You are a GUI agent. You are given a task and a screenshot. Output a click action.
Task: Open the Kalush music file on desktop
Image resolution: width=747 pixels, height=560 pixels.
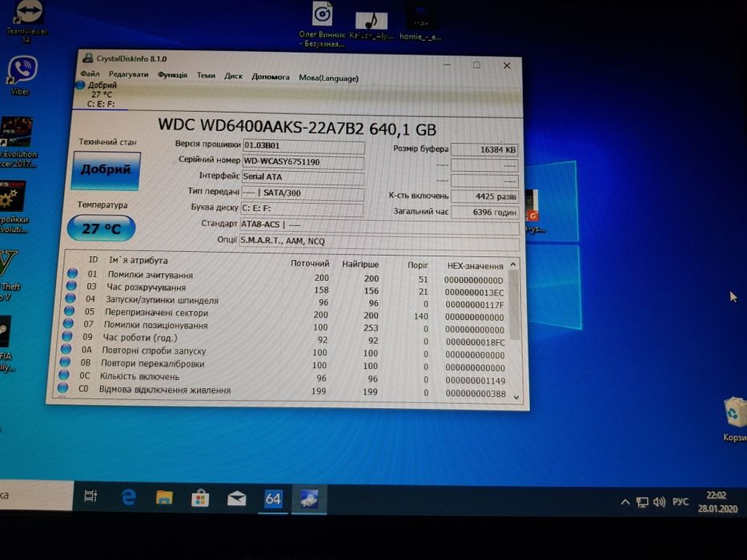[x=371, y=26]
